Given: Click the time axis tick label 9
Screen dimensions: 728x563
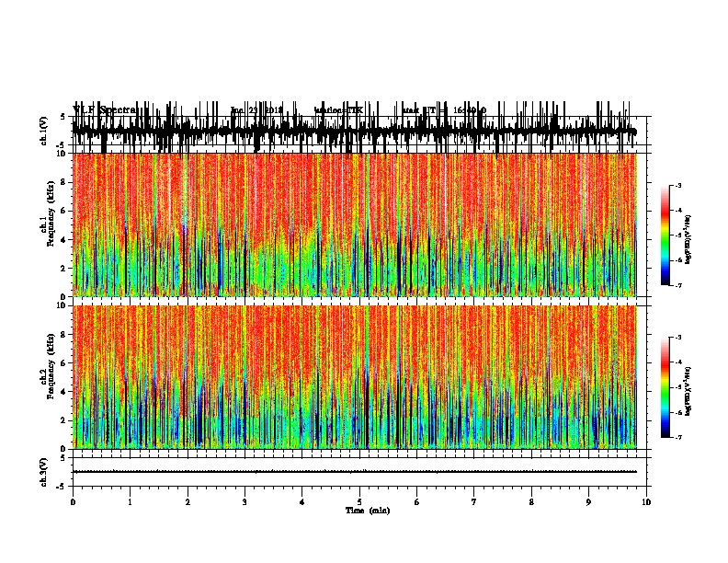Looking at the screenshot, I should point(588,502).
